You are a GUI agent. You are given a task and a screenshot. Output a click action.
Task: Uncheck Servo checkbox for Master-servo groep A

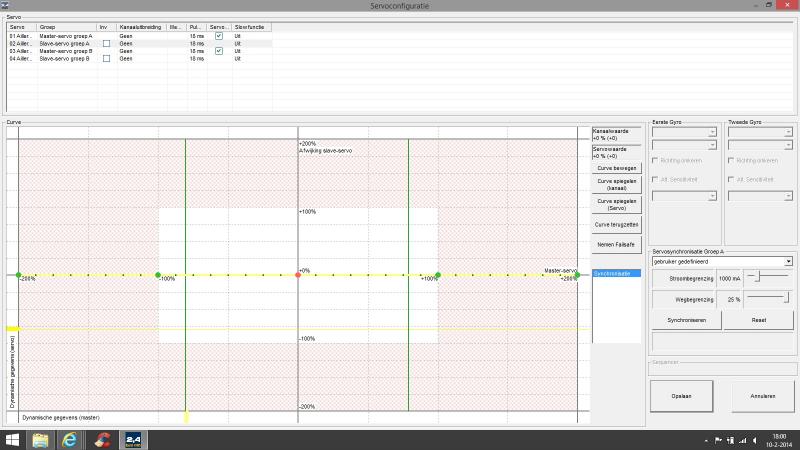[219, 36]
